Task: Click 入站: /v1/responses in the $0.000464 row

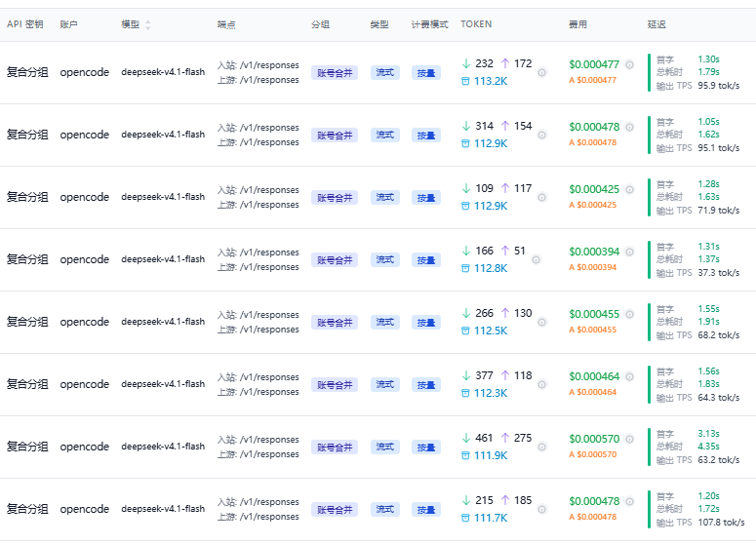Action: click(258, 377)
